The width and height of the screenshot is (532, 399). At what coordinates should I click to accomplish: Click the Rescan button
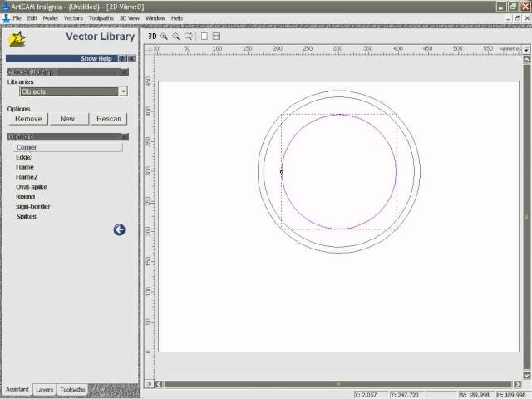tap(109, 119)
